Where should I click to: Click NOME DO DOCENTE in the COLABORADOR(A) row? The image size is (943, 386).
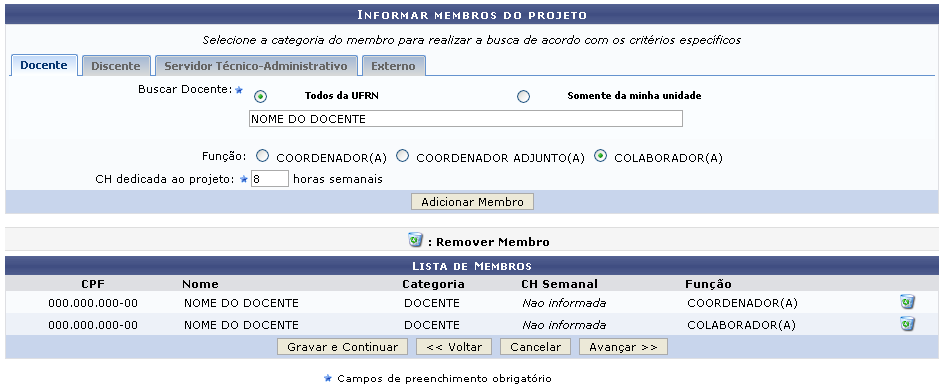241,325
